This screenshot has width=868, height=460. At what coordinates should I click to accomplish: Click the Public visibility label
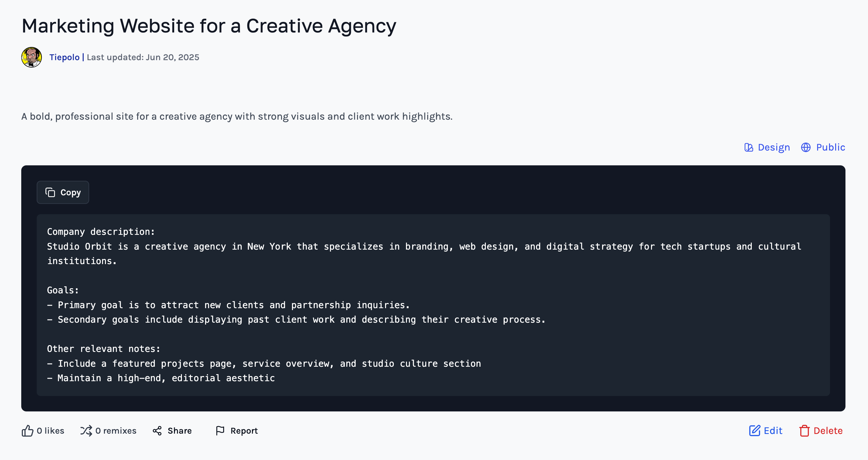point(830,148)
